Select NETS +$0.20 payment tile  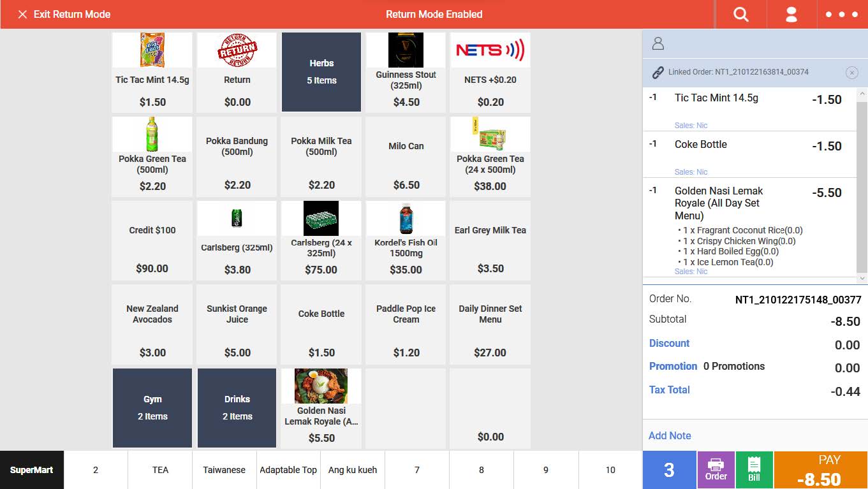point(490,72)
